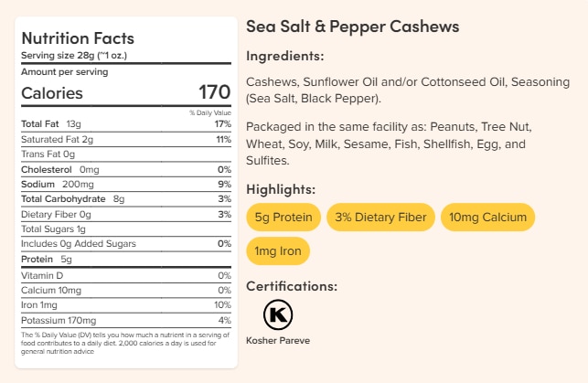Select the Total Fat 13g row
The width and height of the screenshot is (588, 383).
(x=125, y=123)
